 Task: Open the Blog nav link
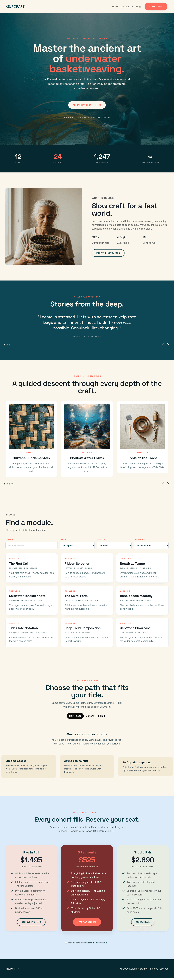(138, 7)
